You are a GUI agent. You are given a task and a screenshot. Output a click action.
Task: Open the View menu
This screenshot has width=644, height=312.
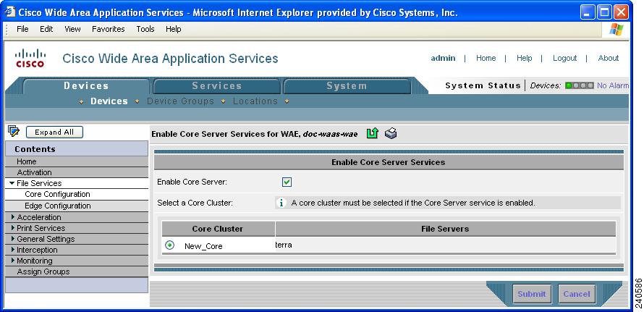click(x=72, y=29)
